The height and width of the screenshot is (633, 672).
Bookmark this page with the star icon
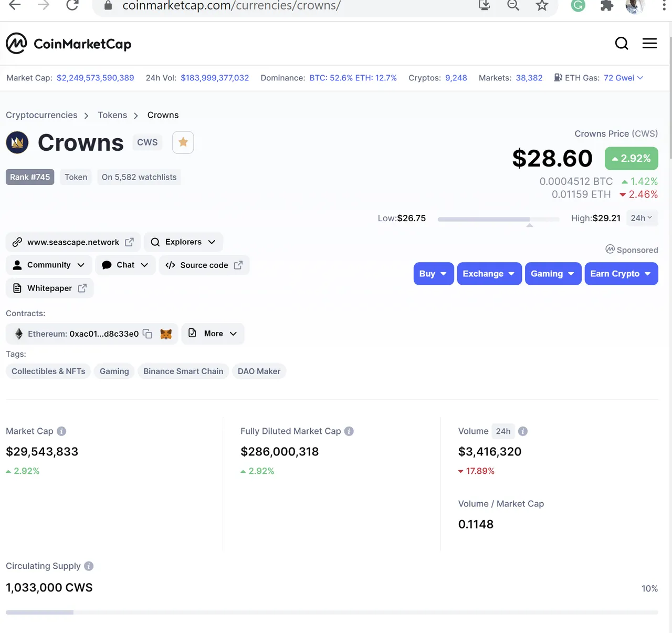[542, 5]
